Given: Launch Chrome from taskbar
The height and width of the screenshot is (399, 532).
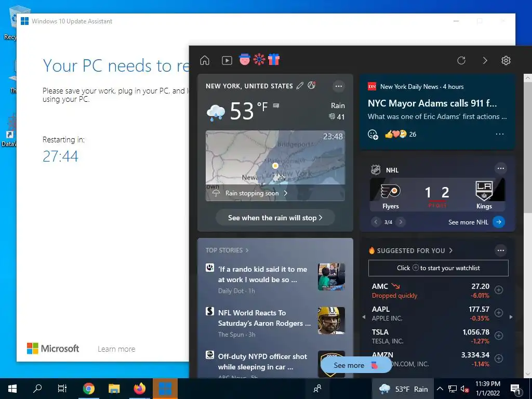Looking at the screenshot, I should pyautogui.click(x=88, y=389).
